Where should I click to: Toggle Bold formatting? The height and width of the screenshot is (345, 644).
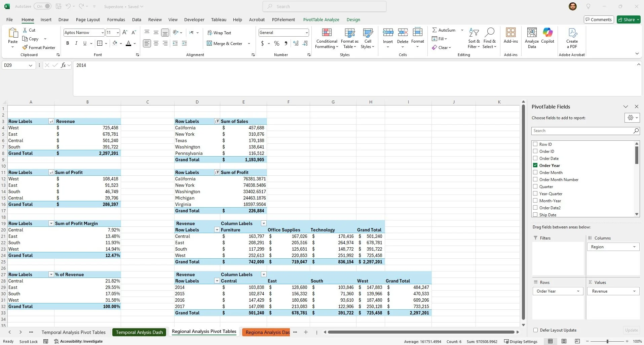click(68, 43)
